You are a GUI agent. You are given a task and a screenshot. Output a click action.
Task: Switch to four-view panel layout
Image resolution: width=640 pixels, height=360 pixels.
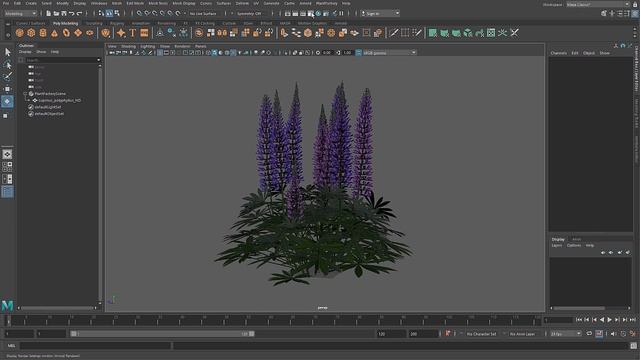click(7, 167)
